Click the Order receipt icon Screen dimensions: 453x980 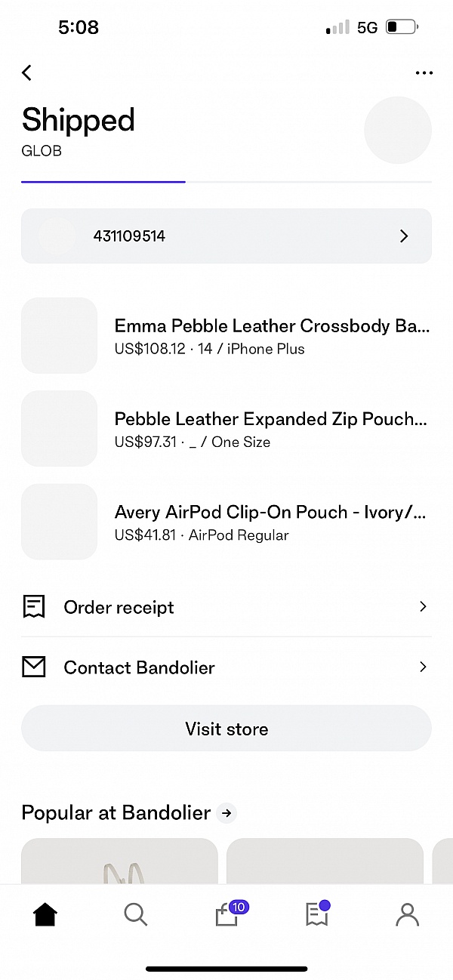point(33,606)
